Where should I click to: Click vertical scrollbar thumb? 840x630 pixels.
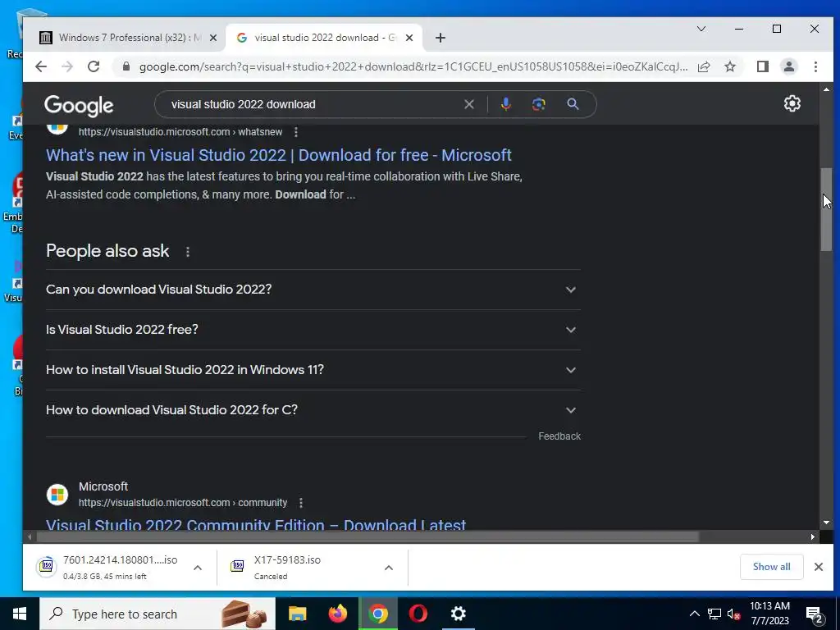pos(826,209)
